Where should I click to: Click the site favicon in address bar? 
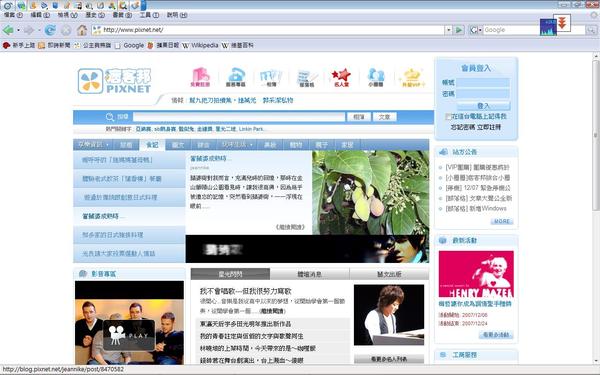click(97, 30)
